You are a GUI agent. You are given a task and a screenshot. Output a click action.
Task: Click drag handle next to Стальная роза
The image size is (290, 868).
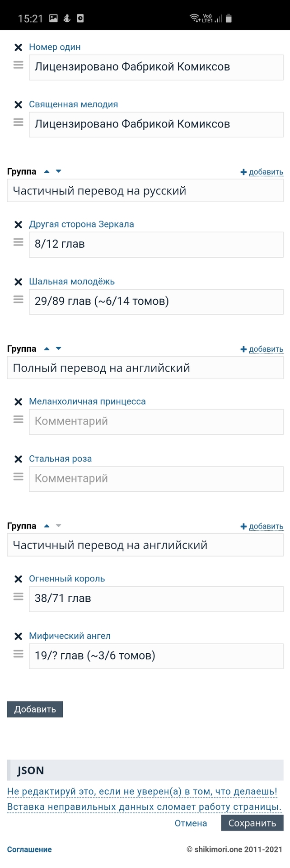[18, 476]
